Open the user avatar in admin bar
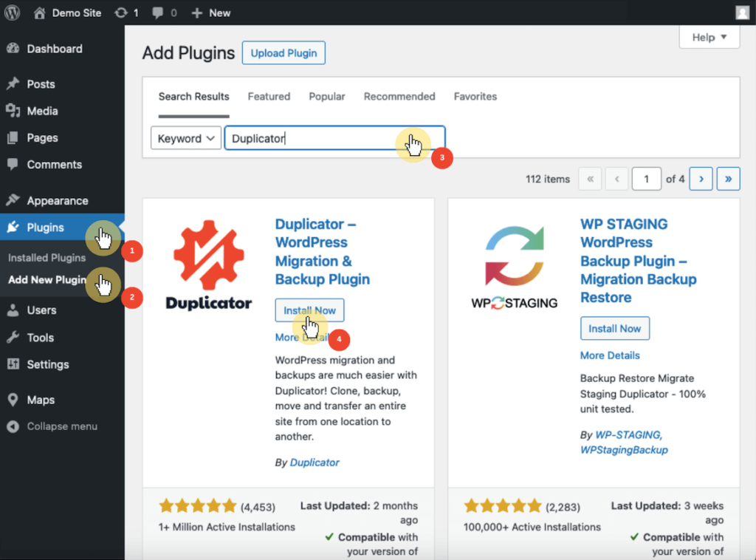The height and width of the screenshot is (560, 756). (743, 13)
